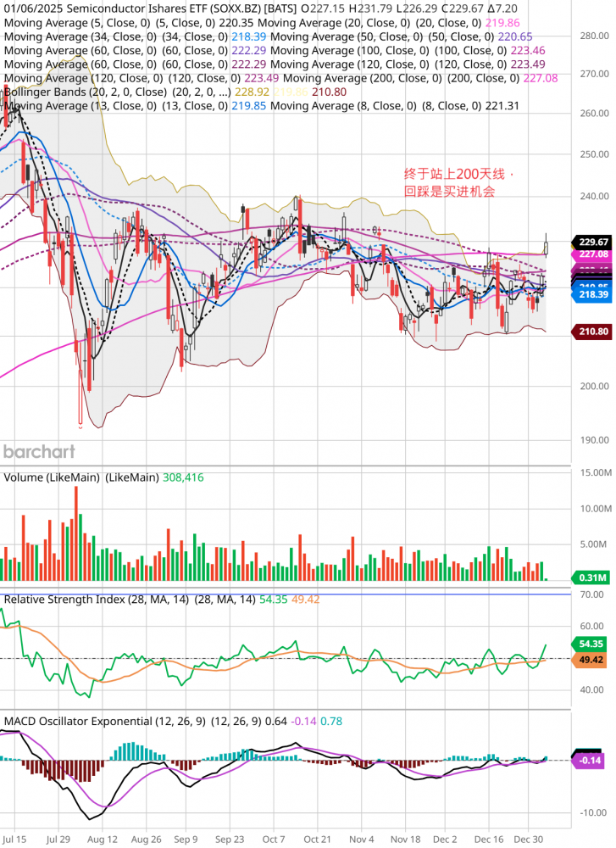This screenshot has width=616, height=848.
Task: Click the 40.00 RSI axis label
Action: tap(591, 690)
